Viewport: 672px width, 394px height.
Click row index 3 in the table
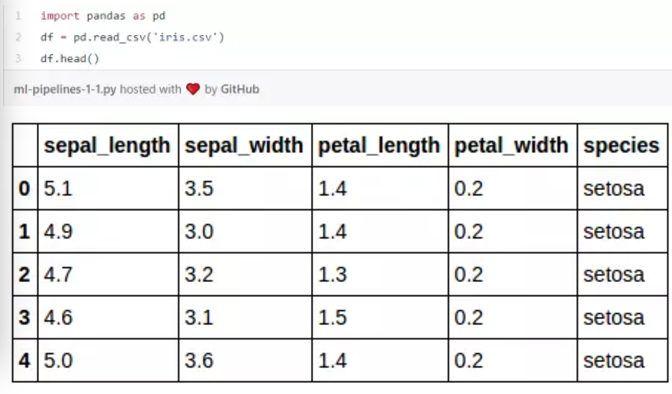[25, 317]
